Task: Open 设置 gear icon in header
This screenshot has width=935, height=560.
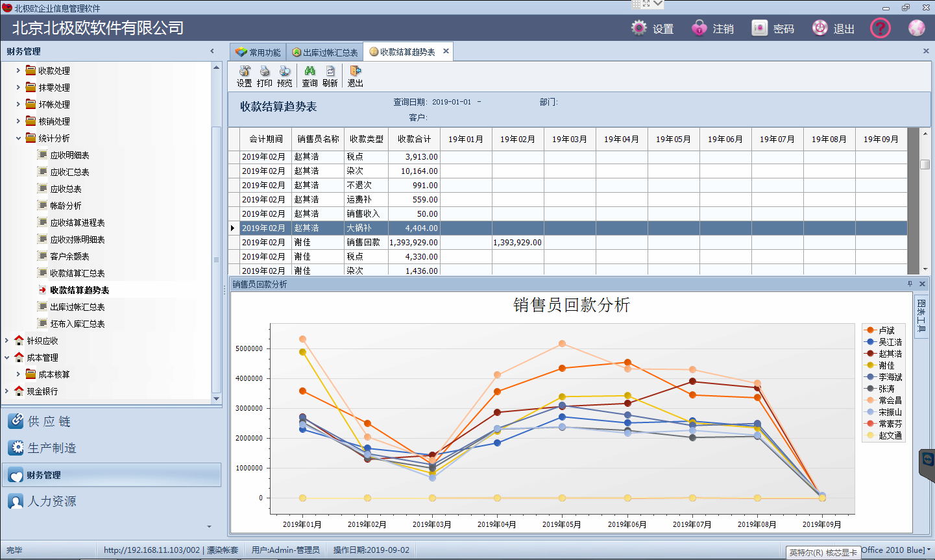Action: click(639, 28)
